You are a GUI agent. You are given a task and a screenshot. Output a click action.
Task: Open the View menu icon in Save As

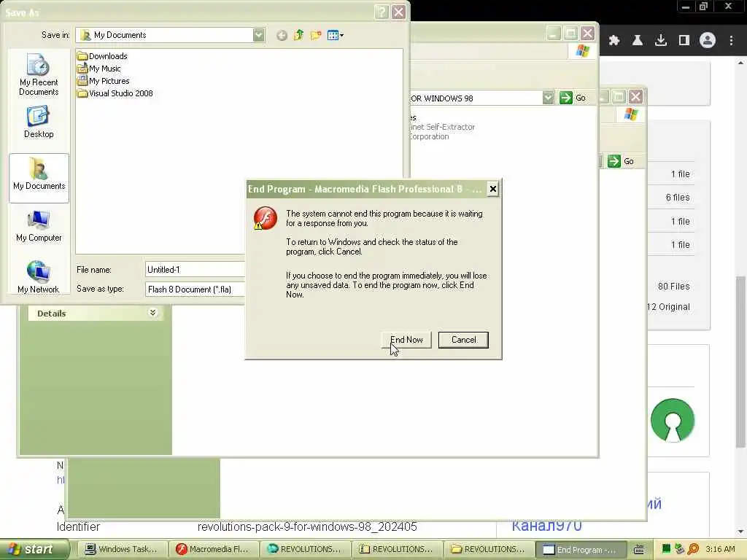[x=336, y=35]
